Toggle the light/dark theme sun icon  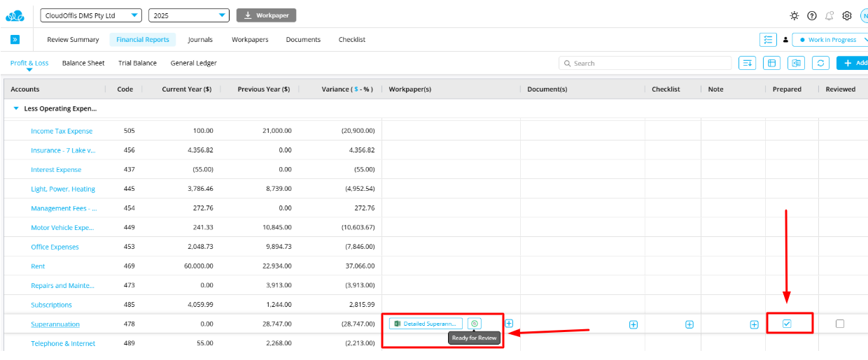point(794,15)
